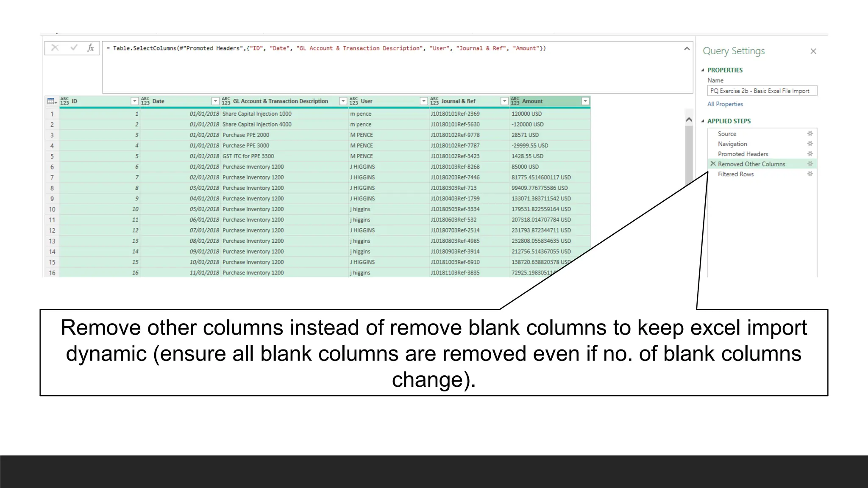Click the query Name input field
Screen dimensions: 868x488
(762, 91)
